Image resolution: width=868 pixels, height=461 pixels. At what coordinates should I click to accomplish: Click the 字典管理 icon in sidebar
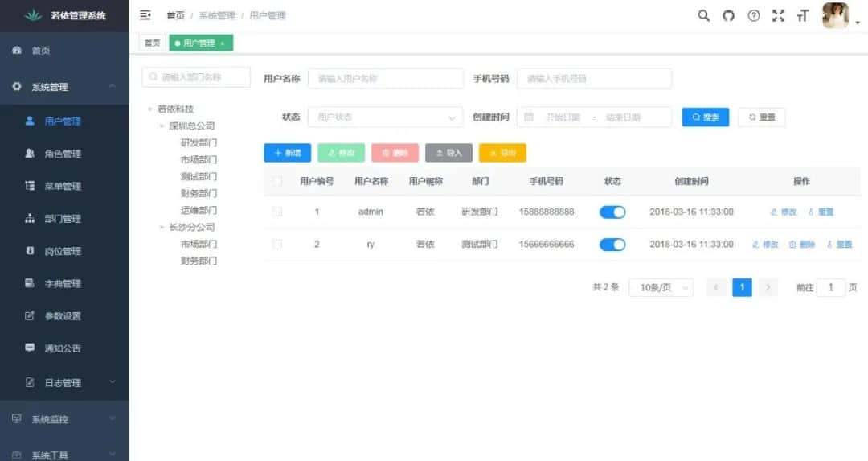pyautogui.click(x=30, y=283)
